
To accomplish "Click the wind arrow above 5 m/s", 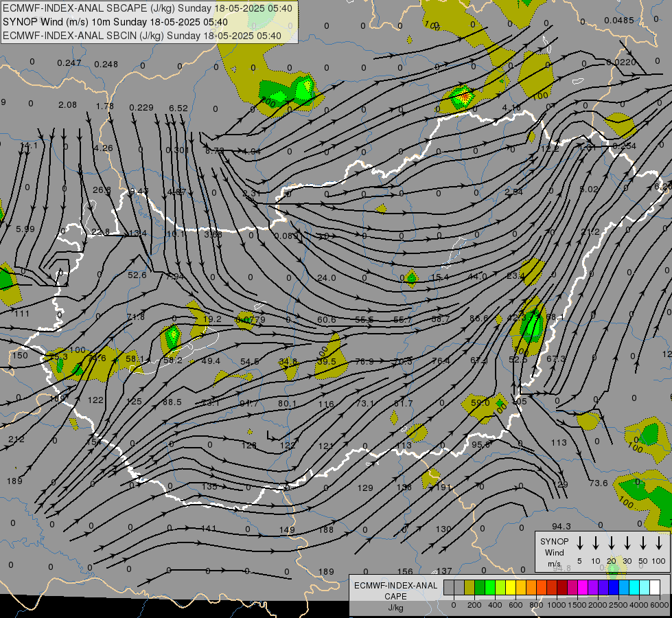I will [x=579, y=542].
